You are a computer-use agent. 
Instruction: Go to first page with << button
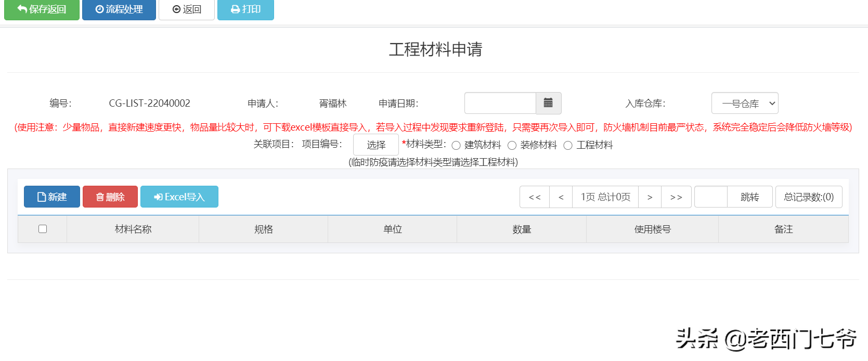click(535, 197)
